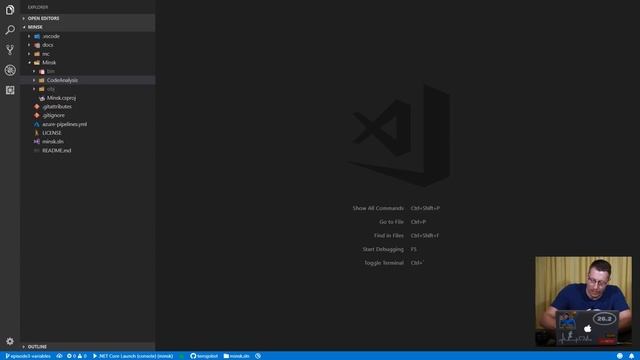The image size is (640, 360).
Task: Open notifications bell in status bar
Action: pos(631,356)
